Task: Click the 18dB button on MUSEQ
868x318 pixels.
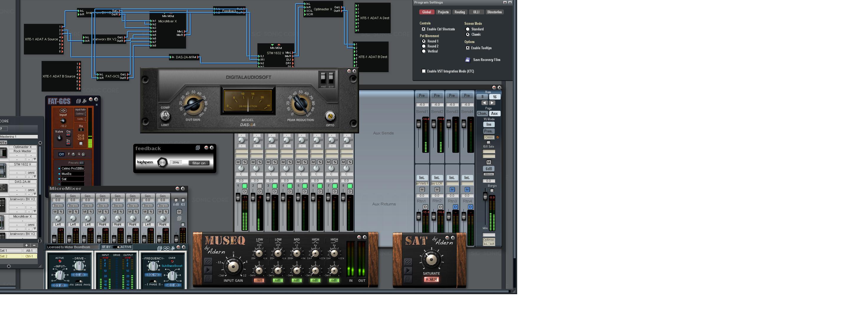Action: point(259,280)
